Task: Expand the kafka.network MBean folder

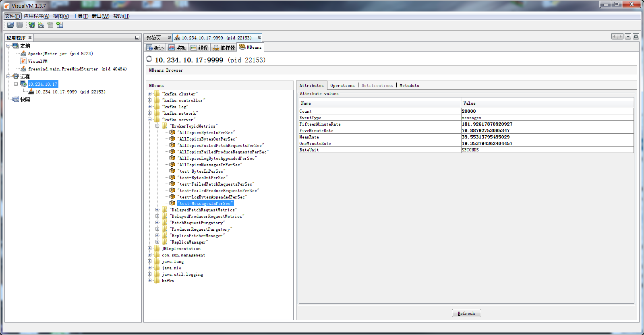Action: coord(149,113)
